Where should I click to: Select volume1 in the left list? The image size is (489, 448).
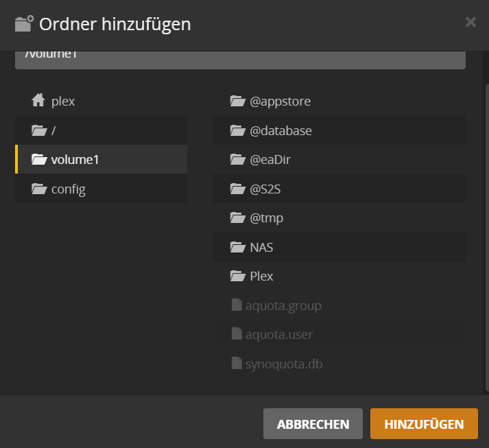coord(75,160)
